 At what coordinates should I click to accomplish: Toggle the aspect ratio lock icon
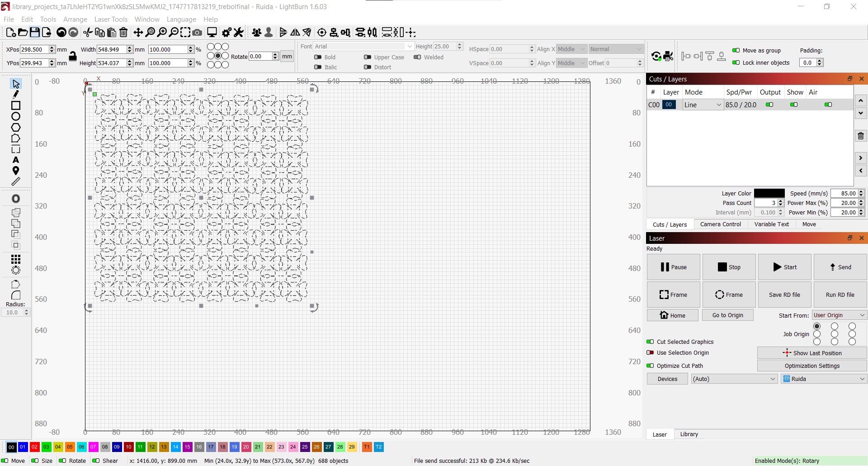pos(73,56)
